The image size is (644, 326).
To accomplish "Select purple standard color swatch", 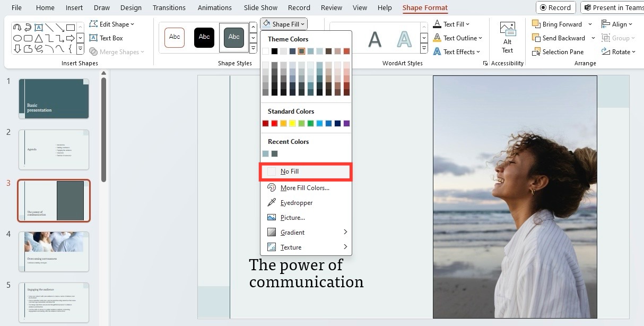I will pyautogui.click(x=346, y=123).
